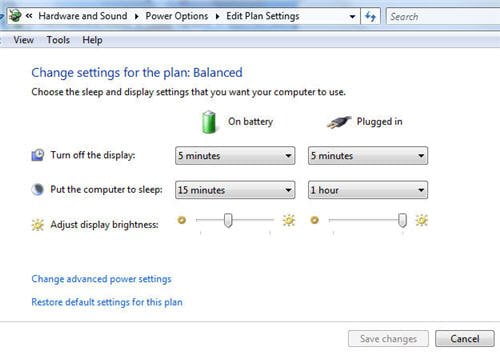Click Change advanced power settings link
This screenshot has width=500, height=362.
[x=101, y=279]
